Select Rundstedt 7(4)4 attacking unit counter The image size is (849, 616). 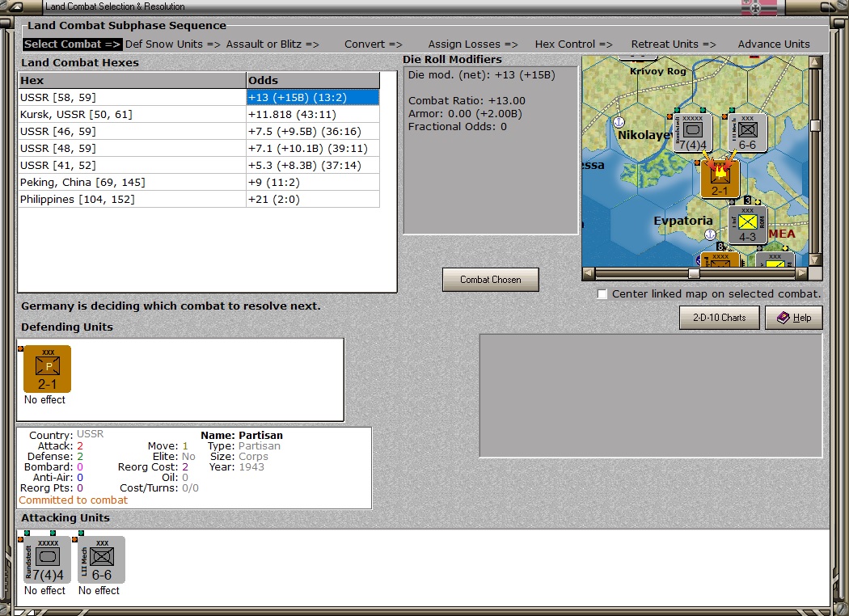tap(47, 559)
